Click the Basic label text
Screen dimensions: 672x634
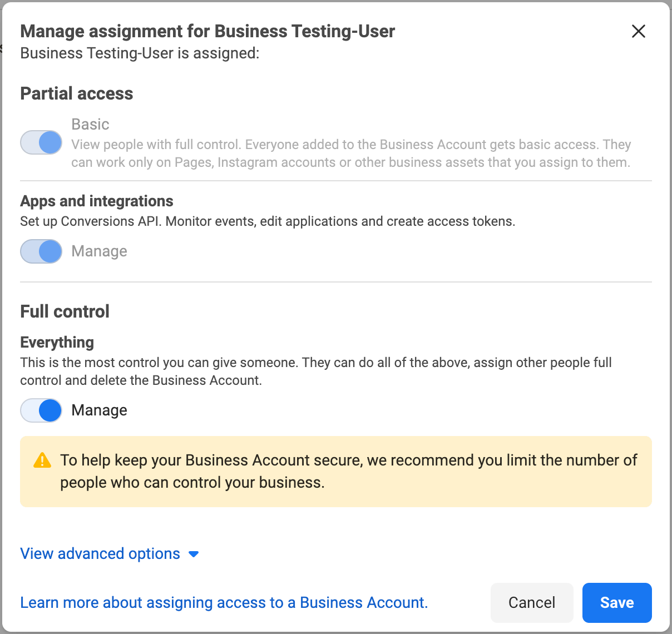tap(90, 124)
